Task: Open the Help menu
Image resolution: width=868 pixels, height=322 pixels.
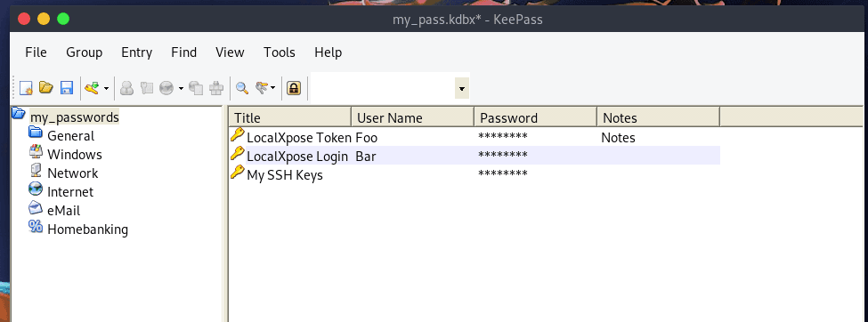Action: point(328,52)
